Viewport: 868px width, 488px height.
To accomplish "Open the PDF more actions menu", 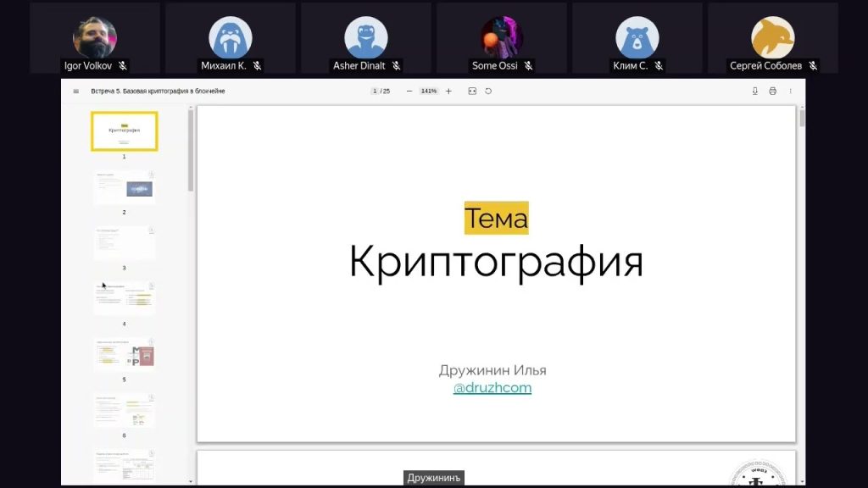I will click(790, 91).
